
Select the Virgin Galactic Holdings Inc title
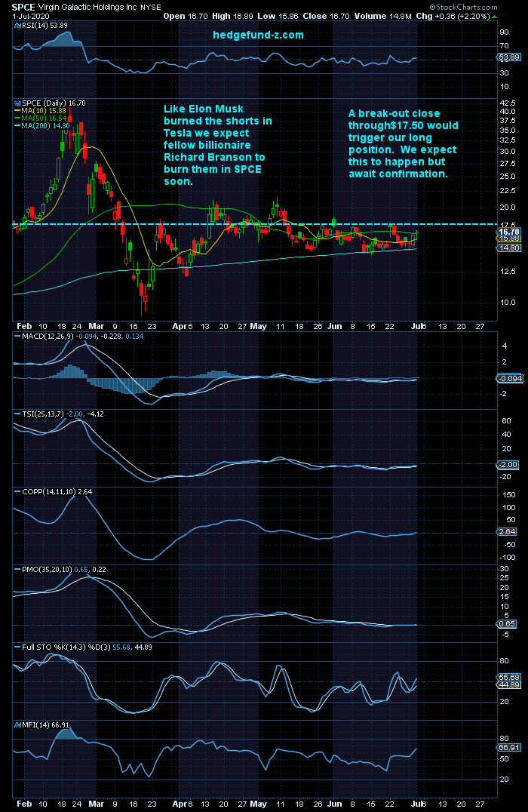[87, 8]
